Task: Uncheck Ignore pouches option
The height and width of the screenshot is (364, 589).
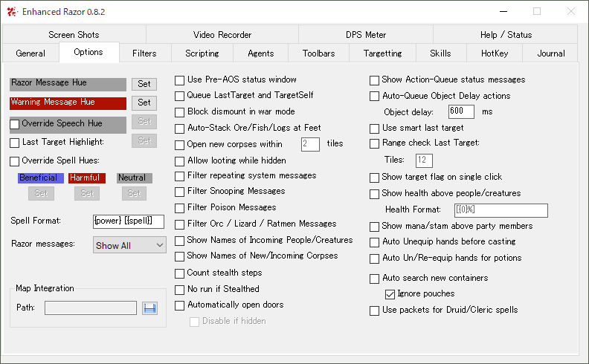Action: (x=390, y=294)
